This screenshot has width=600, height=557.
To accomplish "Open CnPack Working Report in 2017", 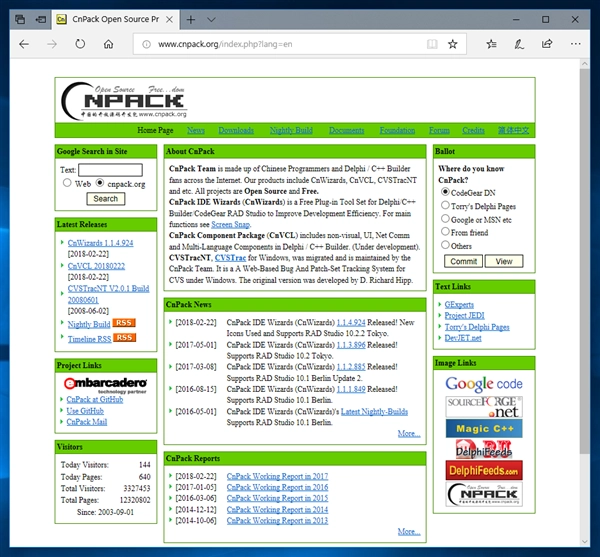I will (x=277, y=476).
